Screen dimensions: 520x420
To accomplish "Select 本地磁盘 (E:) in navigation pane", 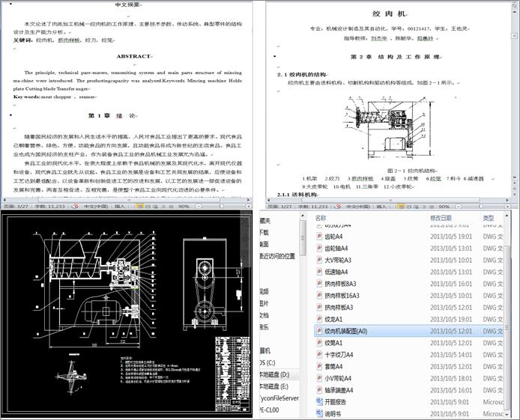I will click(274, 386).
